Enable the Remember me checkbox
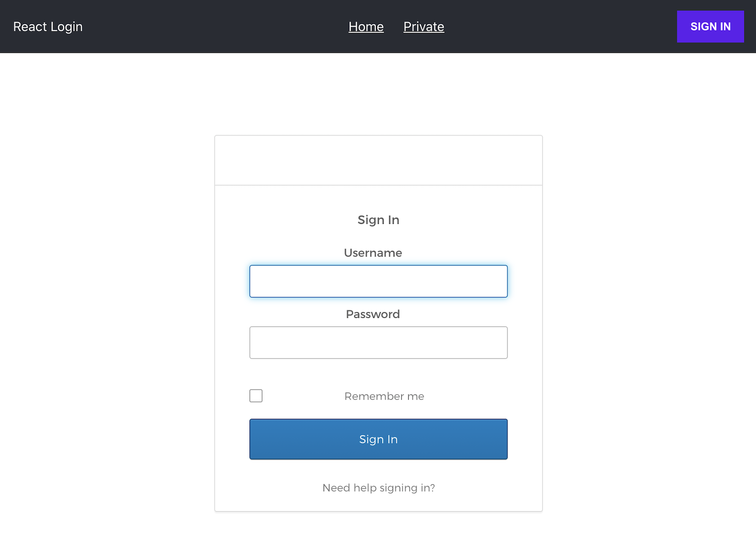Viewport: 756px width, 554px height. pos(256,396)
